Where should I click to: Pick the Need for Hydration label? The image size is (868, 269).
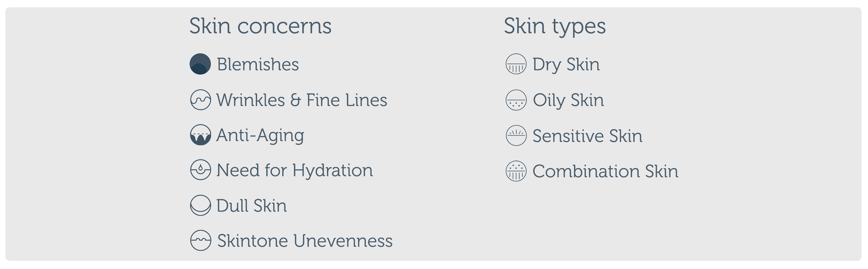[x=294, y=170]
